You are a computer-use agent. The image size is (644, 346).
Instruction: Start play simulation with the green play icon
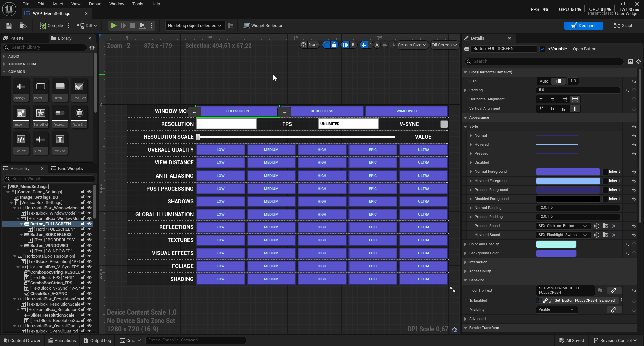(114, 26)
